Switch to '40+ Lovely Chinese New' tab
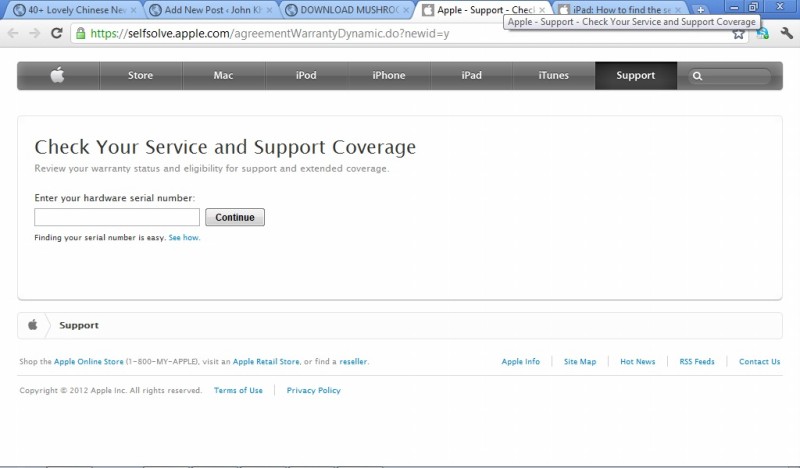This screenshot has width=800, height=468. point(74,10)
